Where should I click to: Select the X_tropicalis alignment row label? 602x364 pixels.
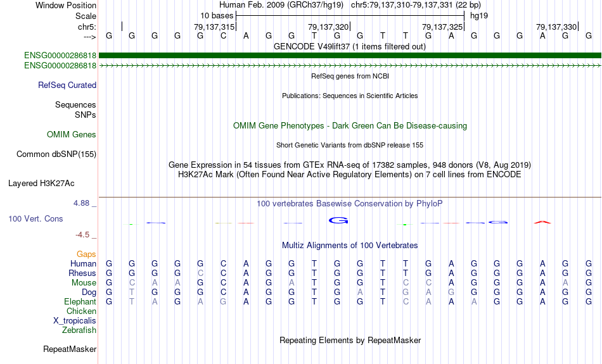pyautogui.click(x=75, y=321)
